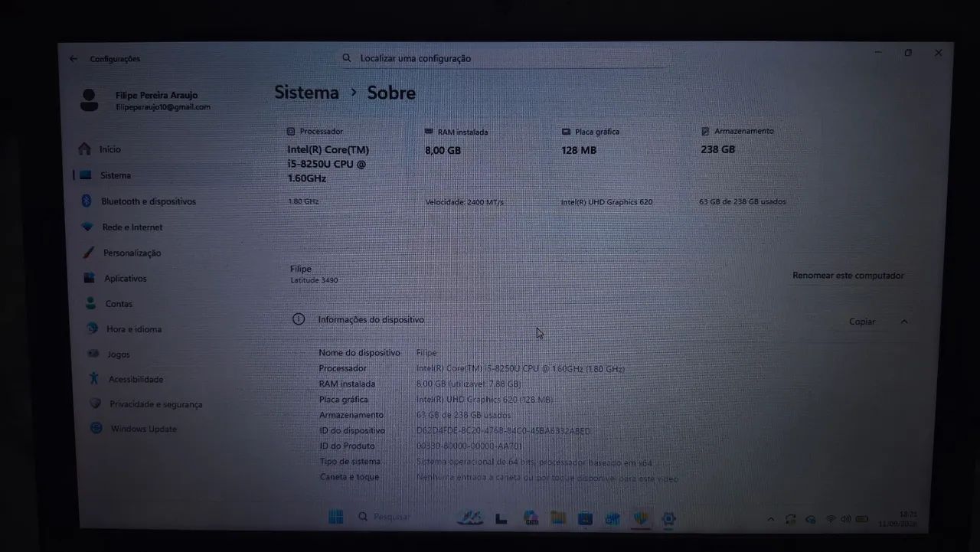Click the Jogos controller icon
The width and height of the screenshot is (980, 552).
(x=93, y=354)
